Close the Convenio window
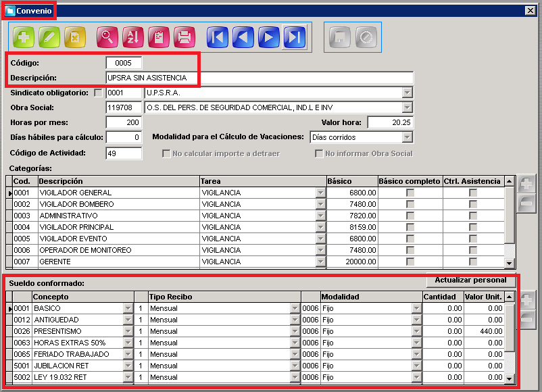The image size is (542, 392). pyautogui.click(x=531, y=11)
